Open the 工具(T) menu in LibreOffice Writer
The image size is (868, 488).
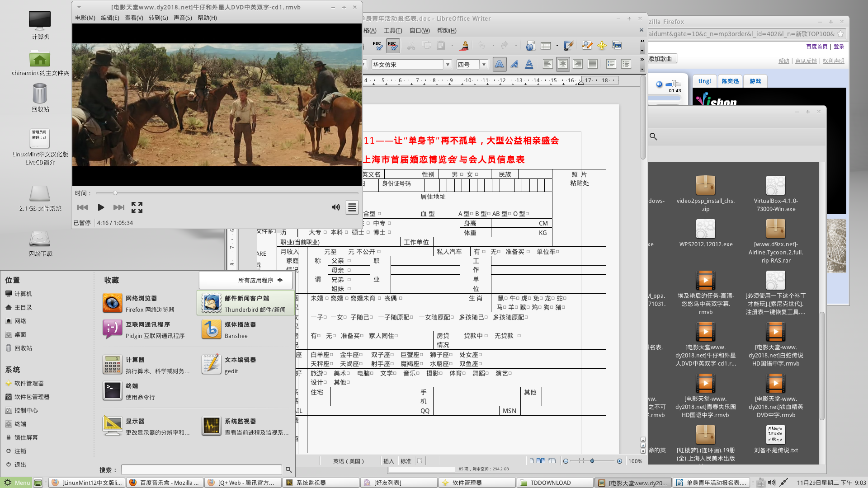click(x=393, y=30)
